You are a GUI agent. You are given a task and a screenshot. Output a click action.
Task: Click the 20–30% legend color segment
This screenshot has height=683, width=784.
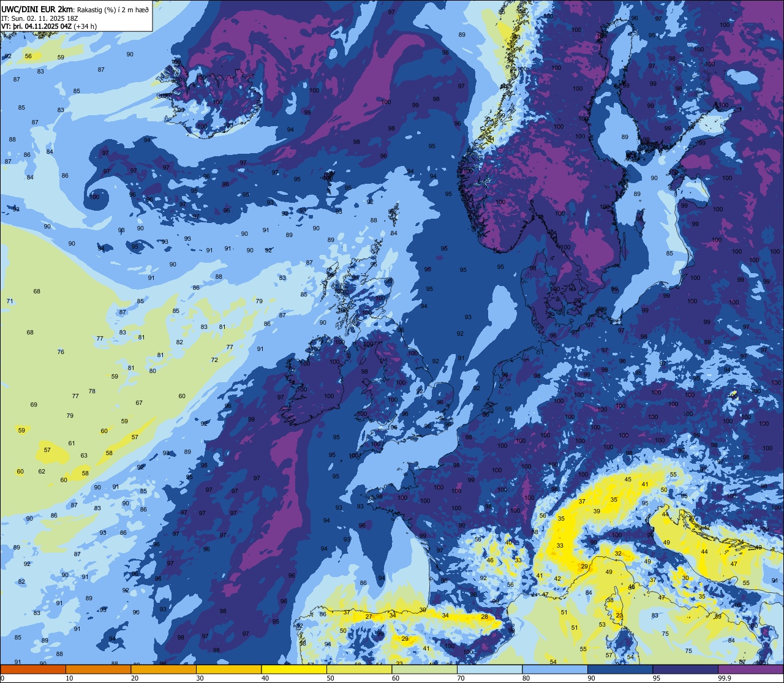click(164, 669)
